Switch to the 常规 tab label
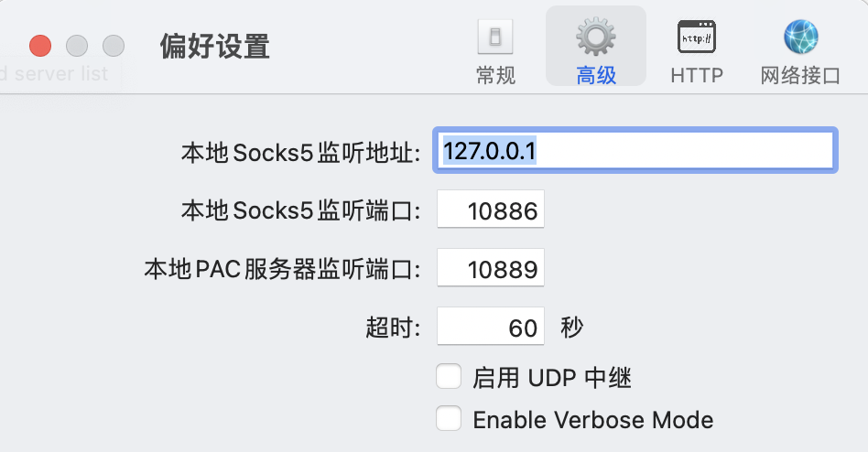The width and height of the screenshot is (868, 452). point(495,75)
